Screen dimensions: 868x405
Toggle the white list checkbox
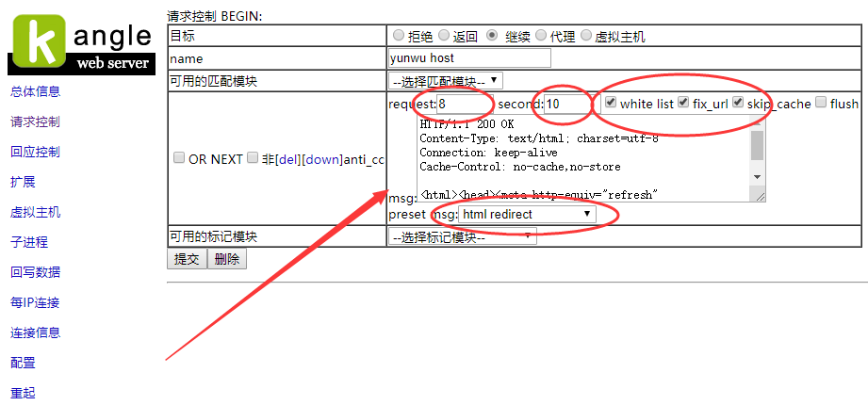click(x=611, y=103)
